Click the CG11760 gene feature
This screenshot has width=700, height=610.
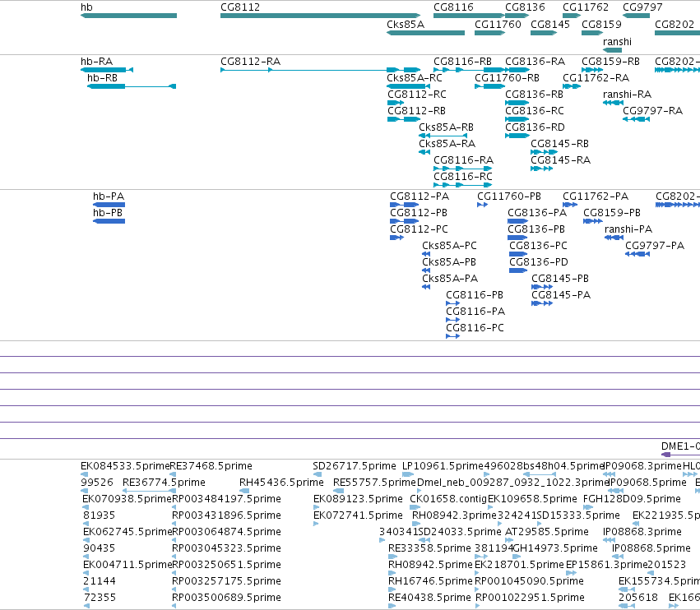coord(489,33)
